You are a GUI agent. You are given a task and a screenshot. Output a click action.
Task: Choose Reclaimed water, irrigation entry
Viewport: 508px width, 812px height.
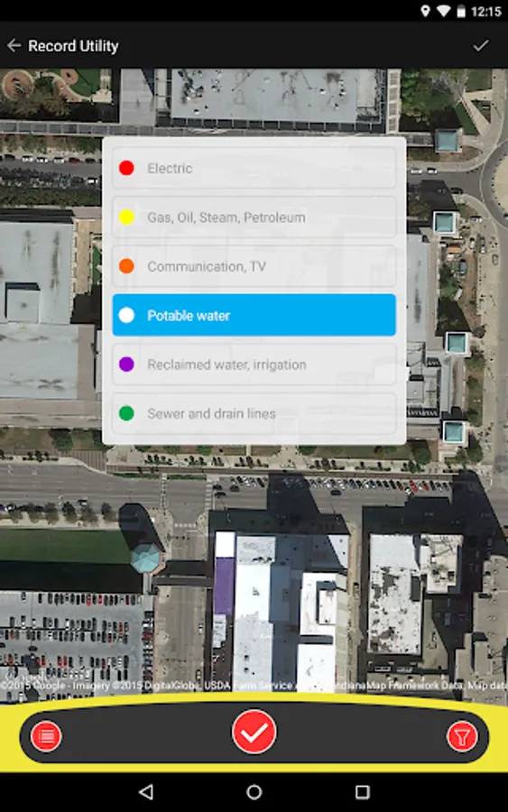pos(254,364)
